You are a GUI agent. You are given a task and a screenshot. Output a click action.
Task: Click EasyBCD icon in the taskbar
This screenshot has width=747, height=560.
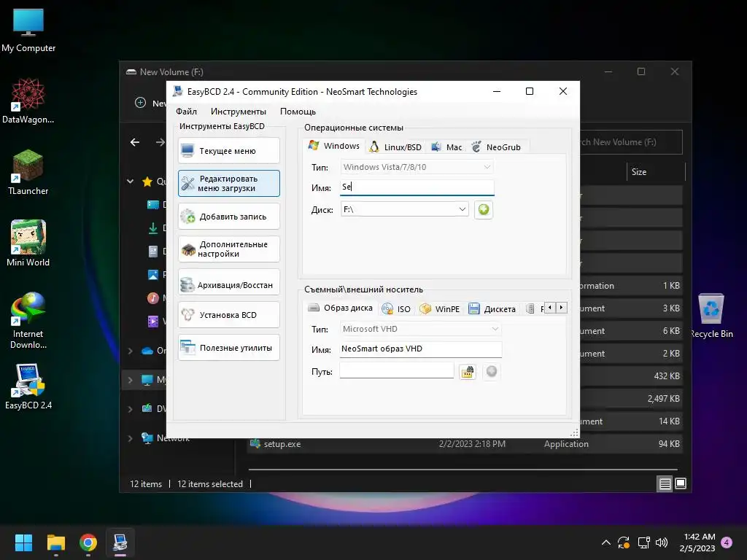[120, 542]
